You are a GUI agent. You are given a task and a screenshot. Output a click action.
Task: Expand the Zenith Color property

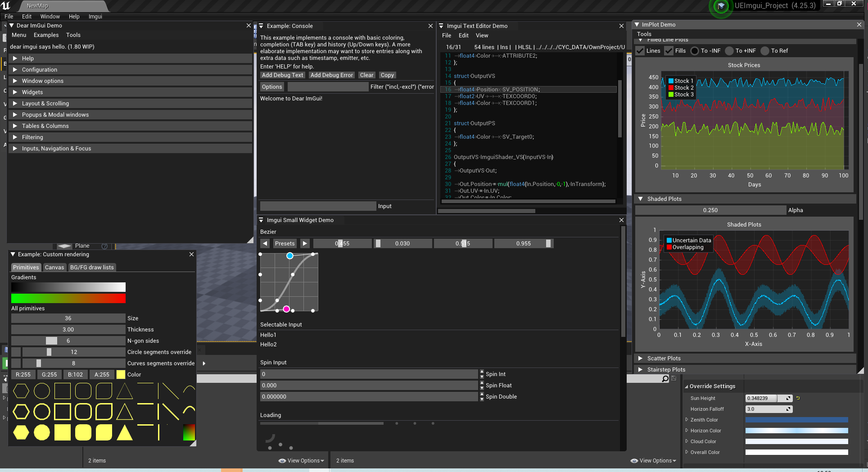pos(687,420)
